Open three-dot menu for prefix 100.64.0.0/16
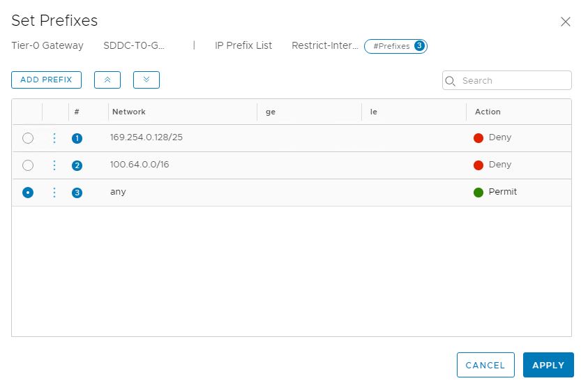Image resolution: width=588 pixels, height=390 pixels. click(55, 165)
